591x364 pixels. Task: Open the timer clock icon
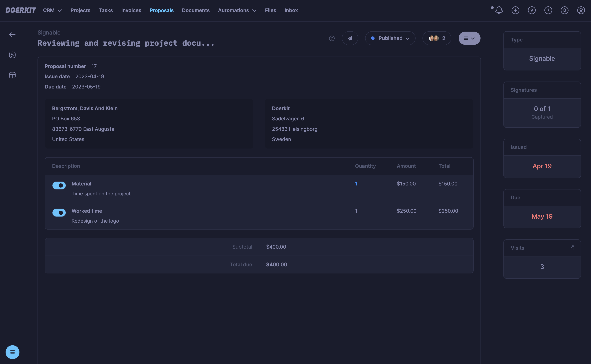coord(548,10)
